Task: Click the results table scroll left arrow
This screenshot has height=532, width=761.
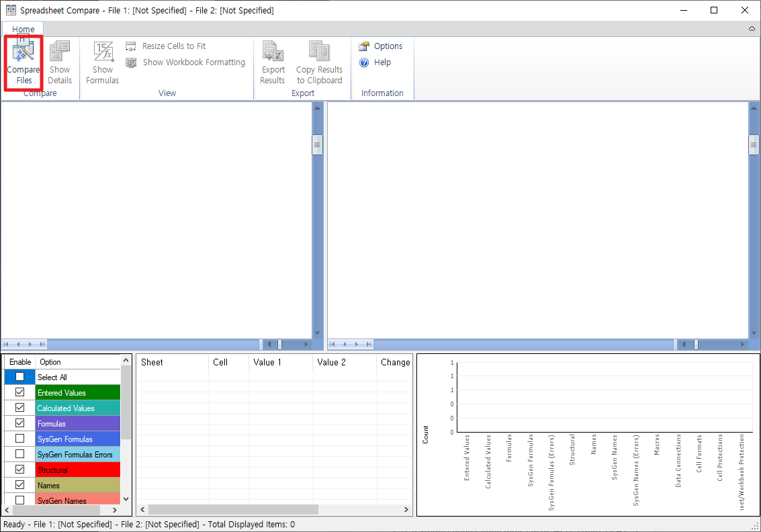Action: [x=142, y=509]
